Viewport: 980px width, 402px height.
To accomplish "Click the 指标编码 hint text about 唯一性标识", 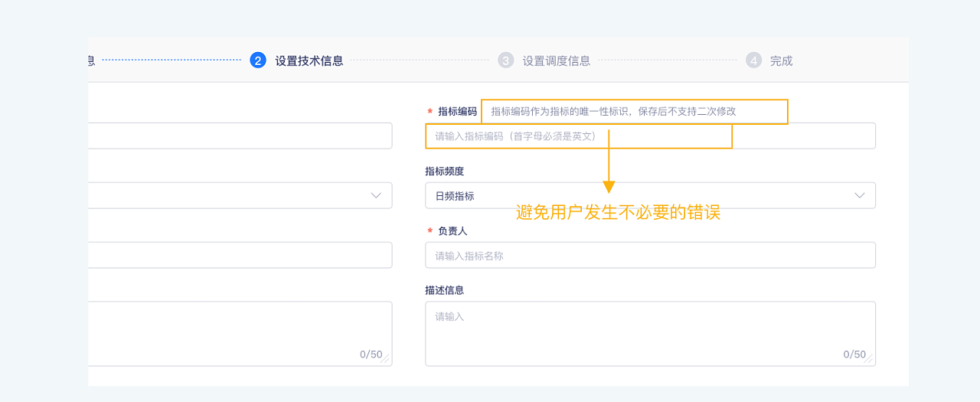I will point(613,112).
